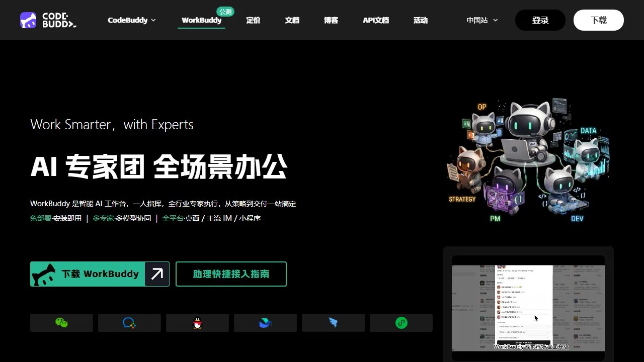Select the WeCom (企业微信) platform icon

point(129,323)
